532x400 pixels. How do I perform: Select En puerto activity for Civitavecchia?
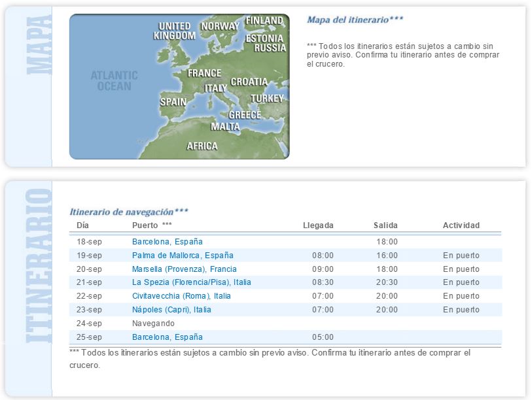click(461, 296)
